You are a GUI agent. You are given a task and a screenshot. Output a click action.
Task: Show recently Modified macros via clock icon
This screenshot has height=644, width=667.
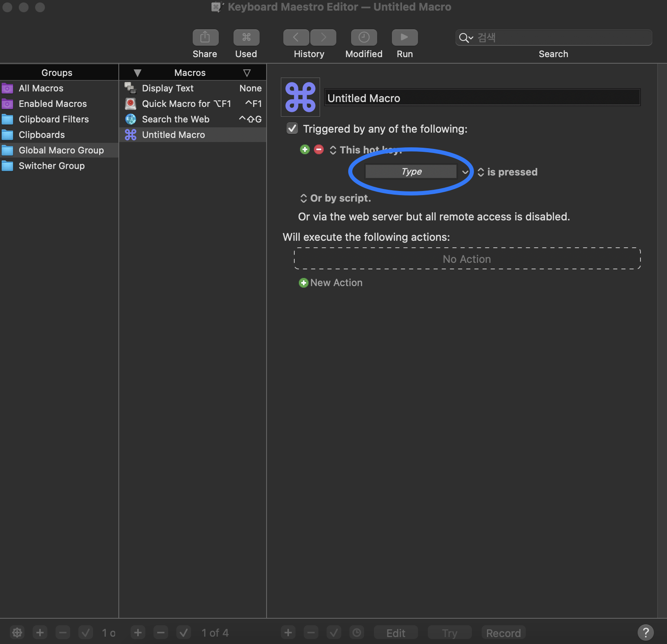click(364, 38)
